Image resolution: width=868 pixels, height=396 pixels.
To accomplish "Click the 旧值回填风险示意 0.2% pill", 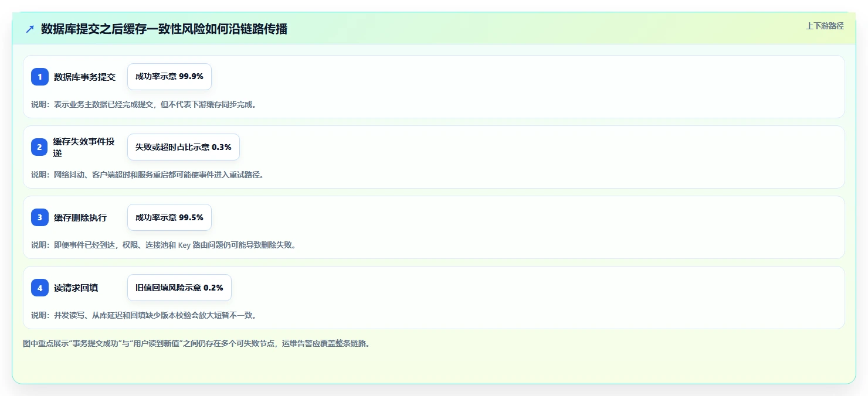I will click(x=179, y=288).
